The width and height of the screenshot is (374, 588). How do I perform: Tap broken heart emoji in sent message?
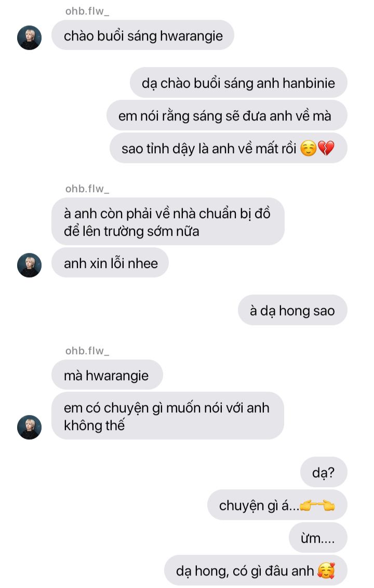click(326, 148)
